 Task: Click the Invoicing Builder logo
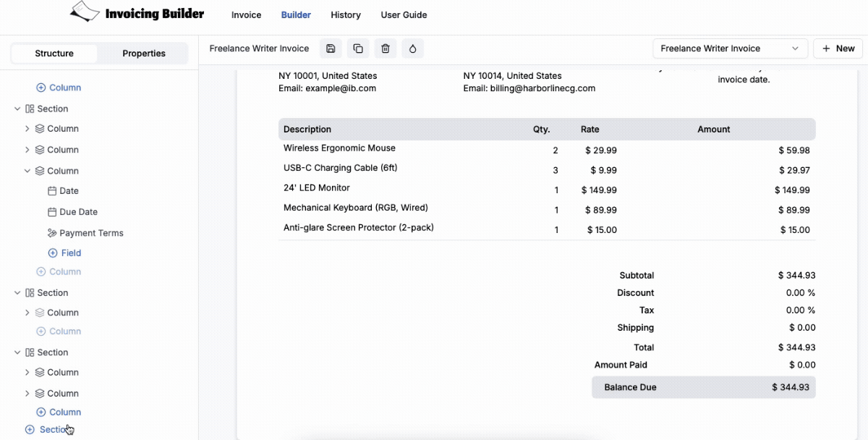click(137, 12)
